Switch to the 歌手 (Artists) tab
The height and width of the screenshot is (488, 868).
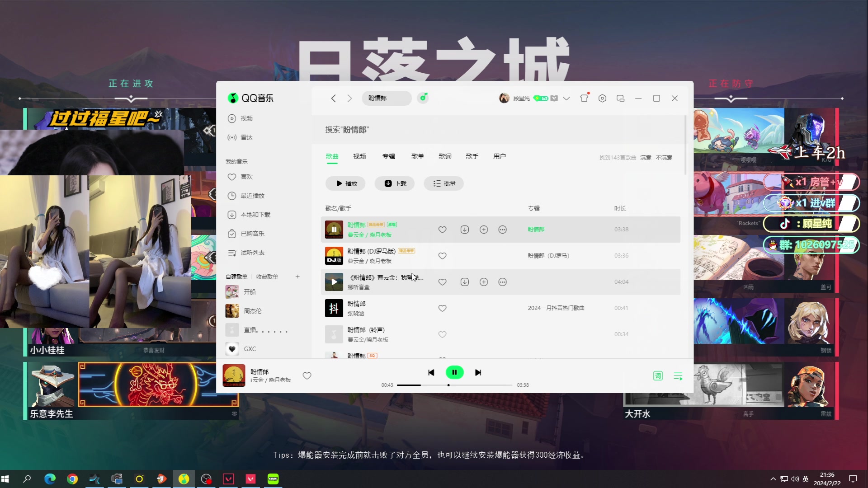(472, 156)
